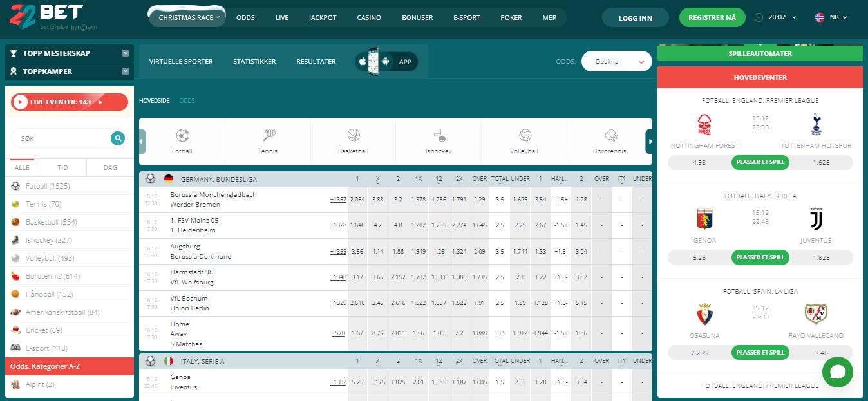Select the Bordtennis icon in carousel

point(610,136)
